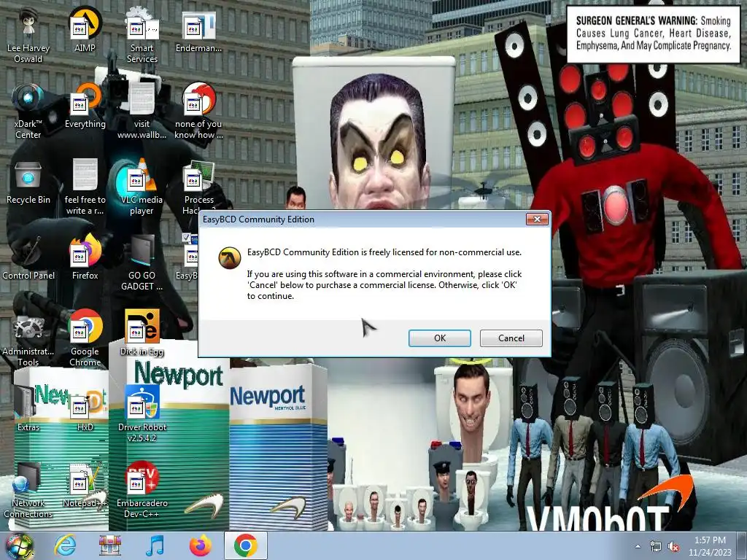Open the Lee Harvey Oswald desktop icon
The image size is (747, 560).
[28, 36]
